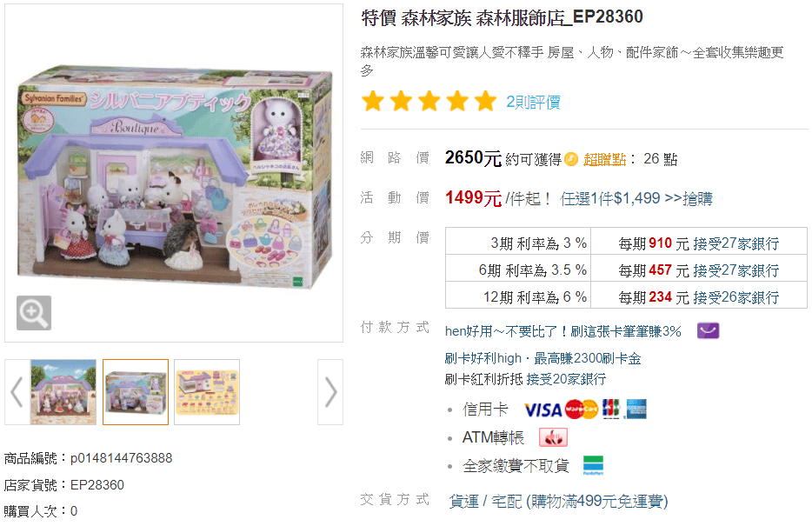Click the JCB card logo

[x=611, y=409]
